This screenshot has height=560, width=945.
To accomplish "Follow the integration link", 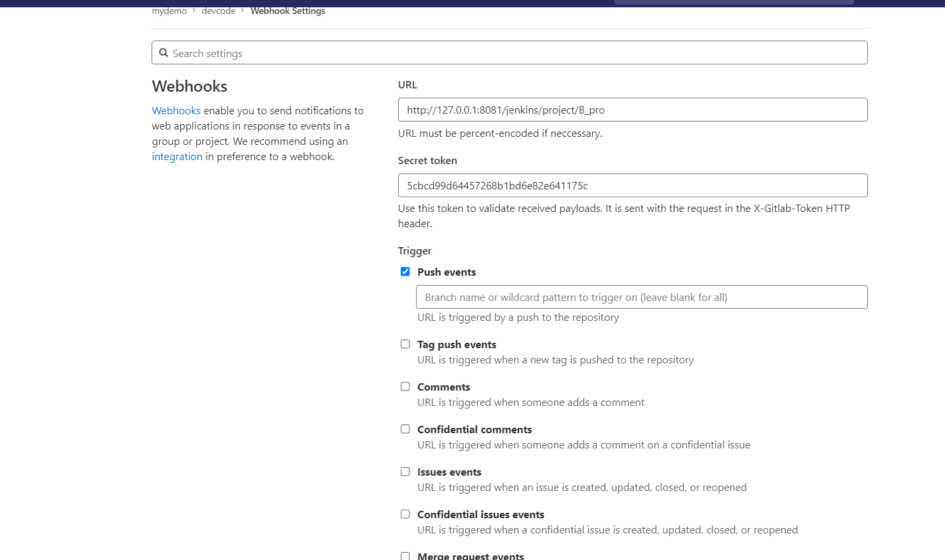I will [x=177, y=156].
